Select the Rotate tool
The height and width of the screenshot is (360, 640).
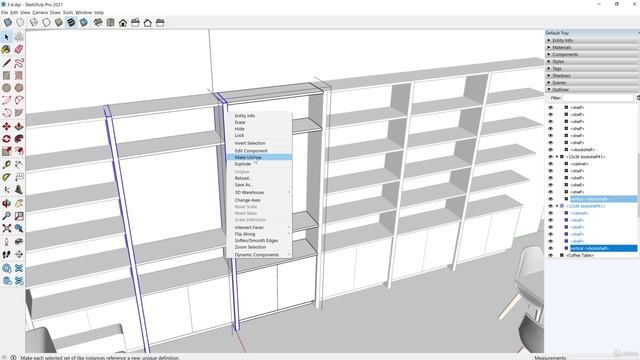pyautogui.click(x=6, y=139)
